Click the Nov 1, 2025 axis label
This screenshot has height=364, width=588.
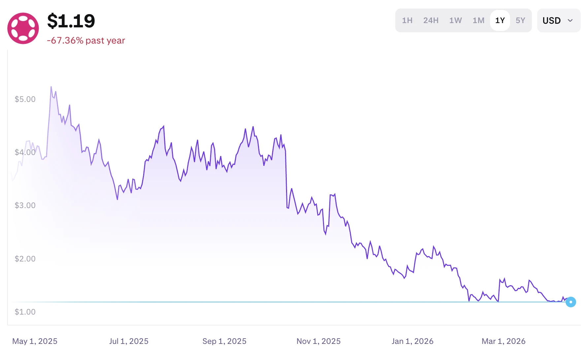[x=318, y=341]
